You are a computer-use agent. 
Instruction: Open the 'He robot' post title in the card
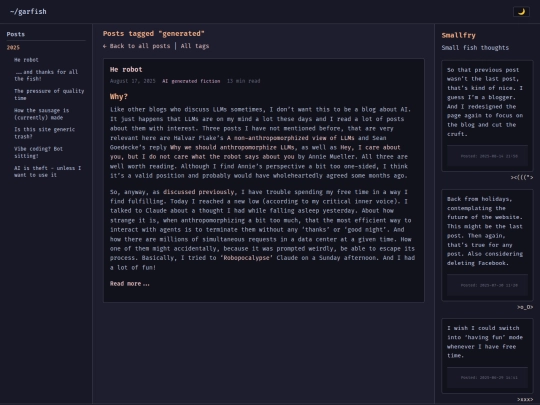pos(126,70)
